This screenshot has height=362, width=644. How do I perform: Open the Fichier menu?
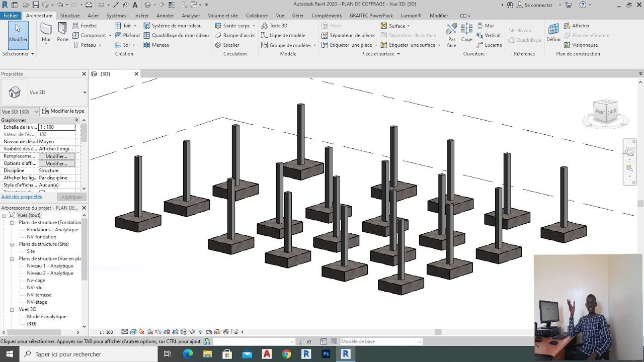(11, 16)
